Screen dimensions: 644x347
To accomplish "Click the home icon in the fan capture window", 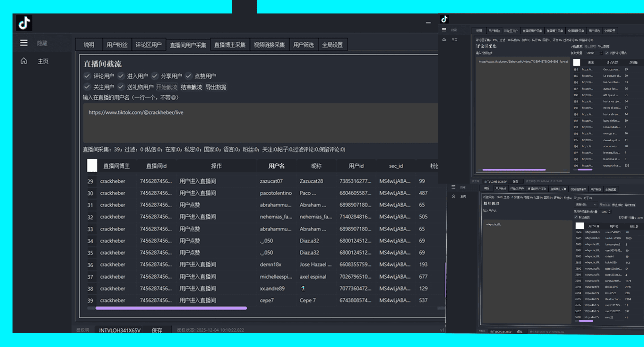I will pos(453,196).
